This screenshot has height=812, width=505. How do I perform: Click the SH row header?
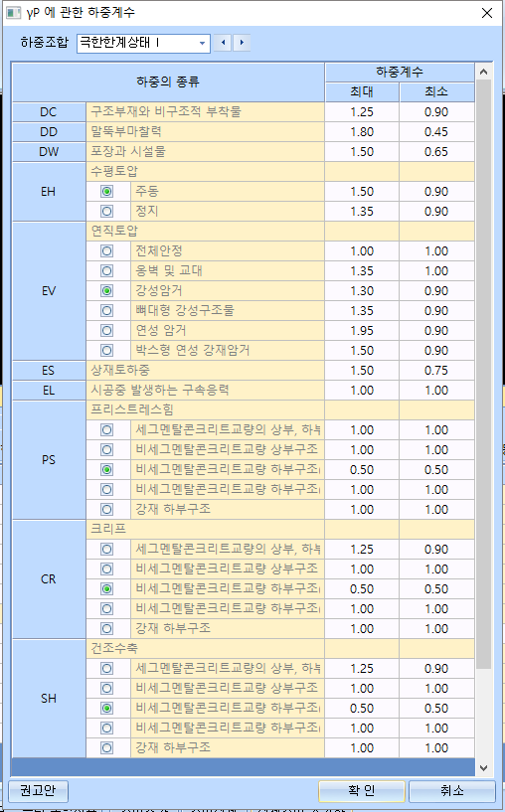[x=49, y=698]
